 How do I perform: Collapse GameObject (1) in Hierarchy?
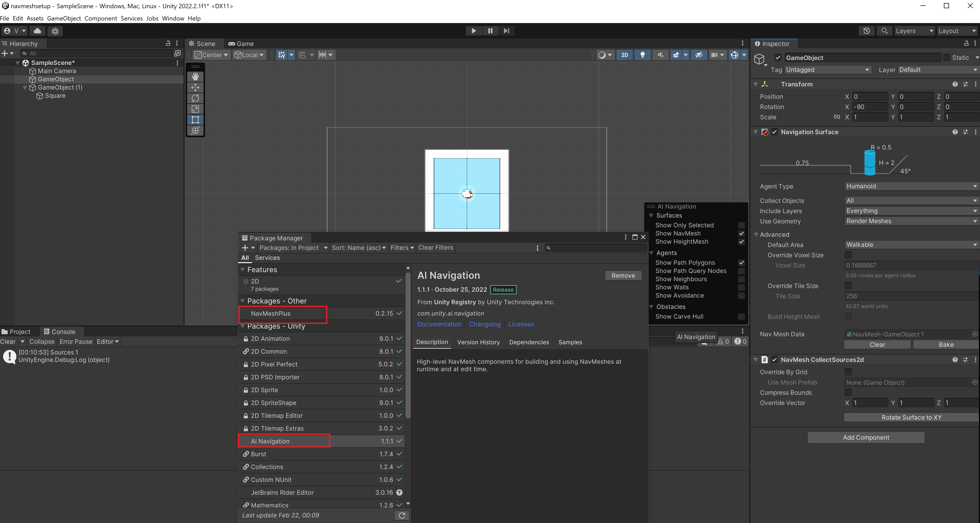(25, 87)
